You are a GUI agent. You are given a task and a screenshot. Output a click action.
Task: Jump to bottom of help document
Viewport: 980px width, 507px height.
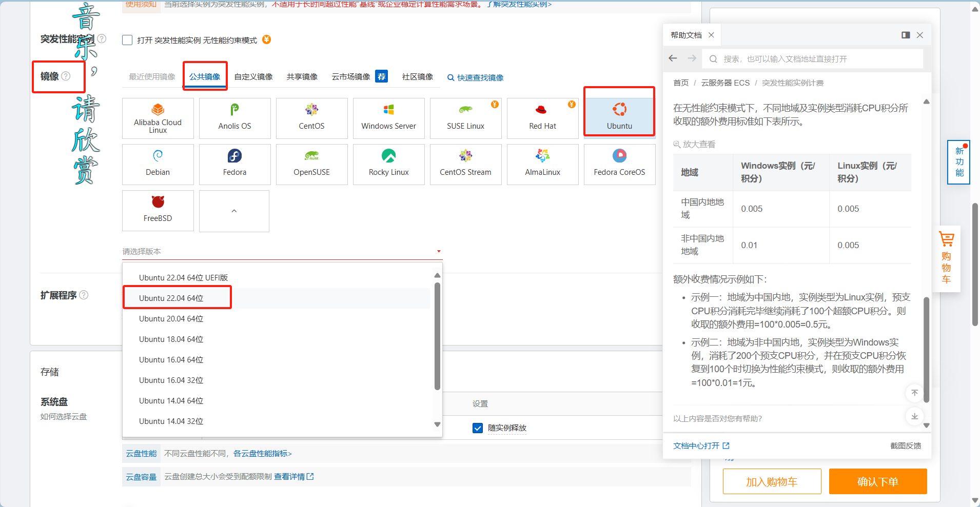click(x=914, y=416)
